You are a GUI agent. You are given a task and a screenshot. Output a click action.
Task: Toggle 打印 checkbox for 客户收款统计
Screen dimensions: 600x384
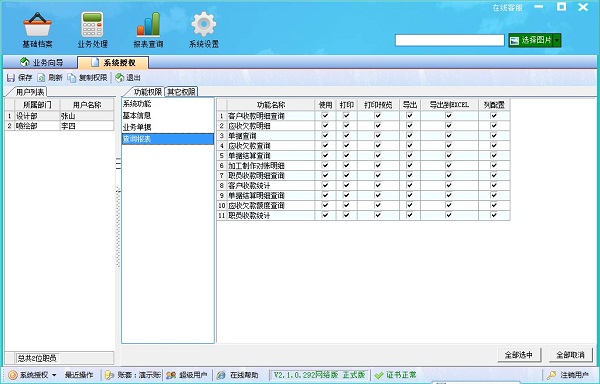346,185
